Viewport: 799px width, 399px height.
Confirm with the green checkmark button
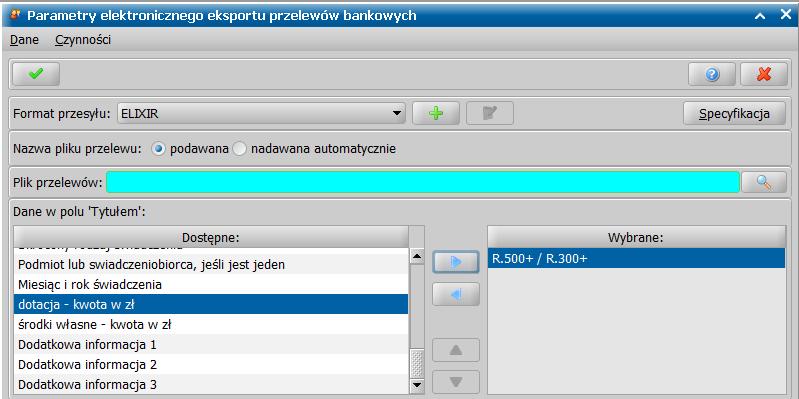pyautogui.click(x=36, y=74)
